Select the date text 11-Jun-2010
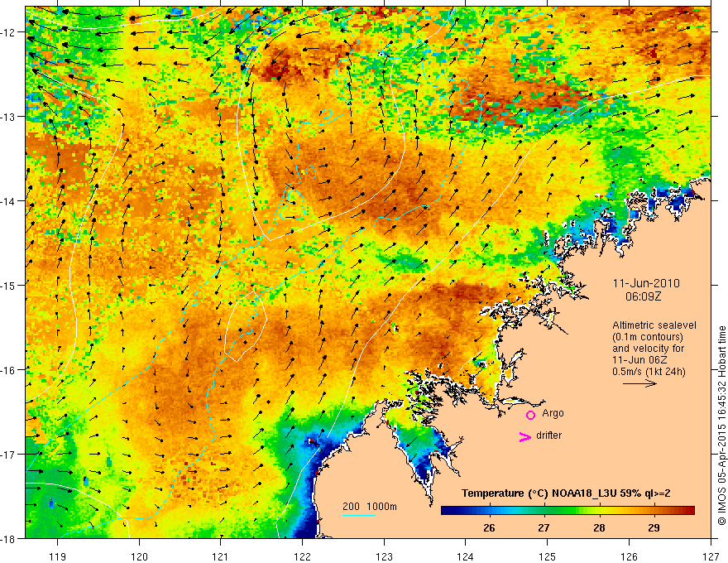The height and width of the screenshot is (563, 728). click(x=646, y=283)
